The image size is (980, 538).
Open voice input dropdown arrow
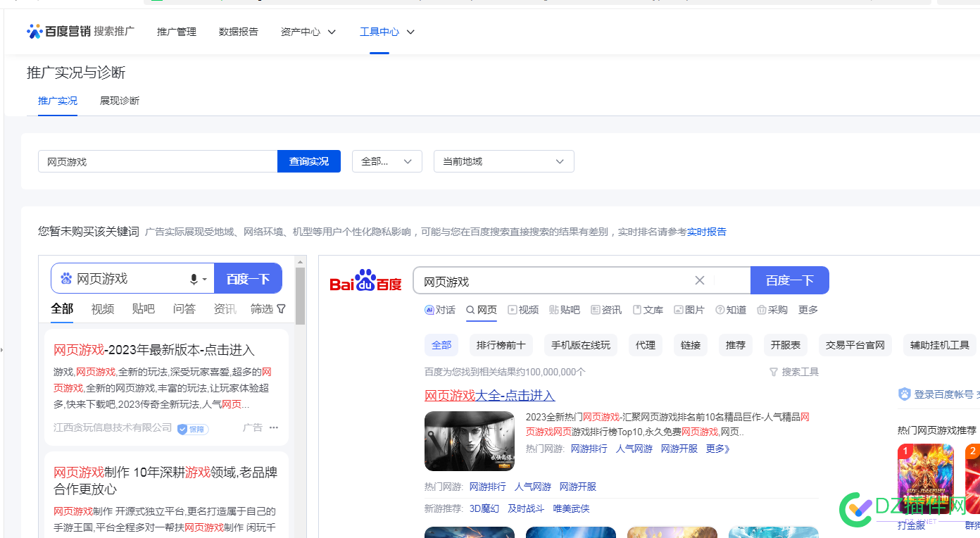click(205, 280)
